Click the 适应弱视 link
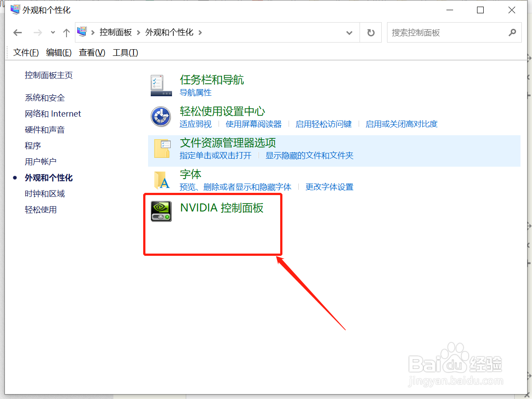This screenshot has width=532, height=399. click(x=196, y=124)
